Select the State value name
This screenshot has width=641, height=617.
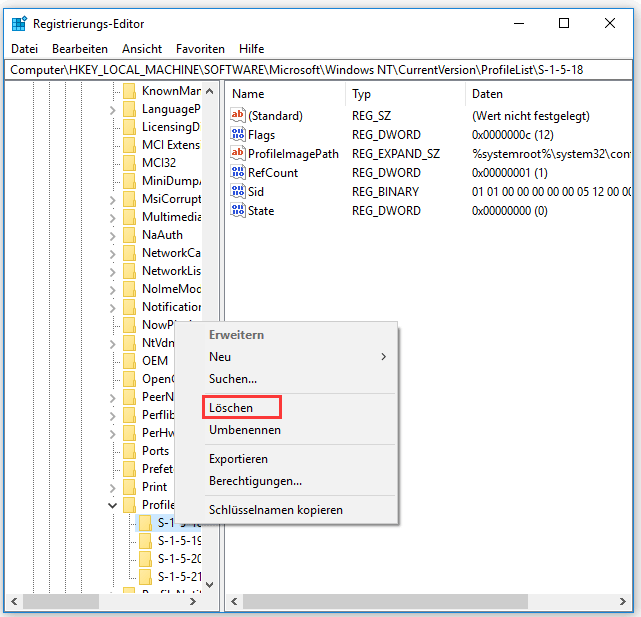261,211
